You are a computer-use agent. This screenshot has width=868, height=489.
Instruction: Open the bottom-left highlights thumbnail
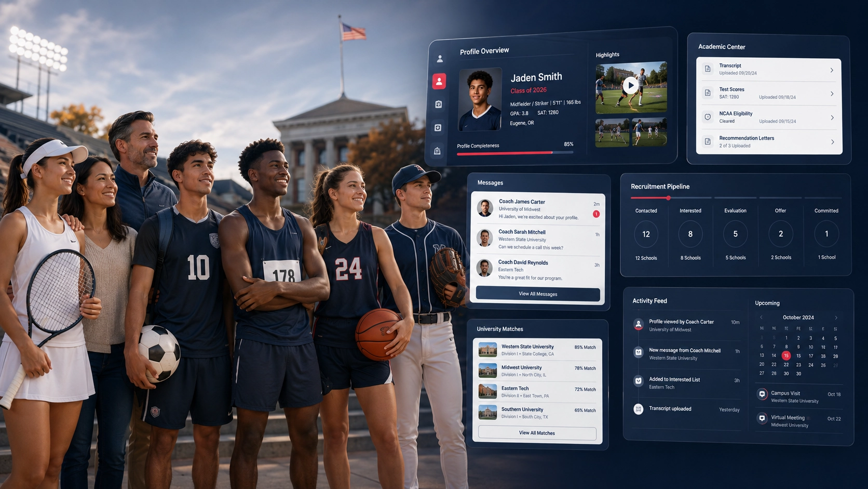(612, 133)
